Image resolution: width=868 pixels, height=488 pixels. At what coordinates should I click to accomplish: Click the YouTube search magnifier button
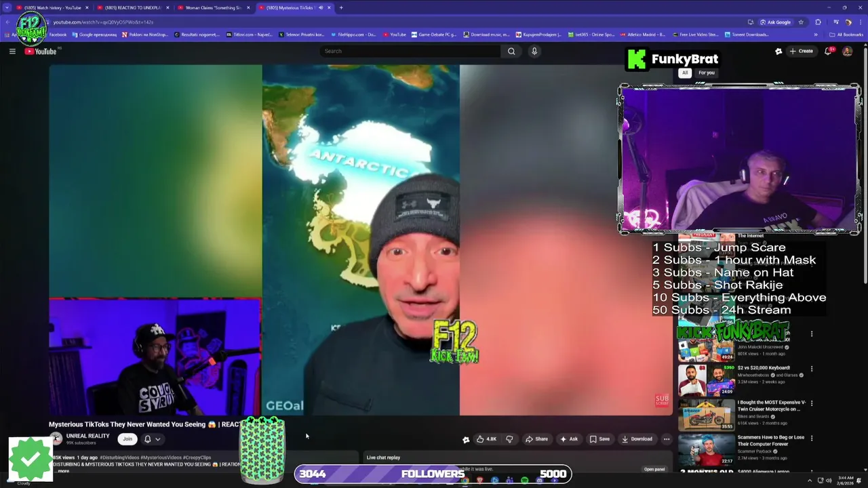511,51
